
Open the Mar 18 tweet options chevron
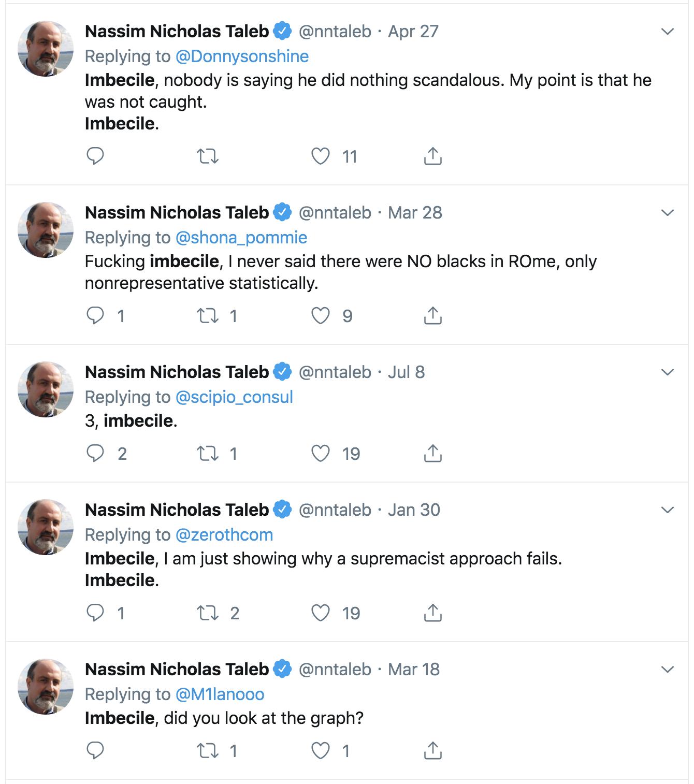click(x=668, y=670)
